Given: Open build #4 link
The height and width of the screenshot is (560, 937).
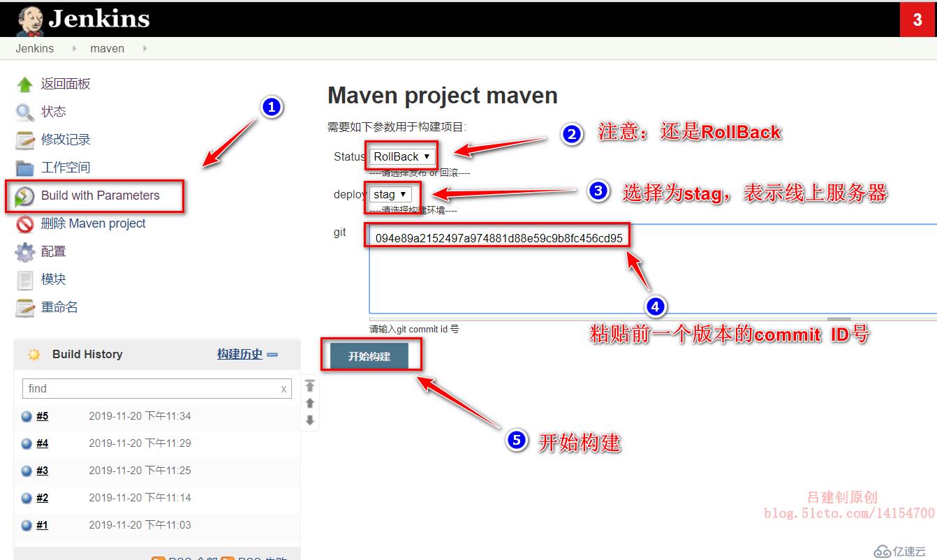Looking at the screenshot, I should [x=43, y=443].
